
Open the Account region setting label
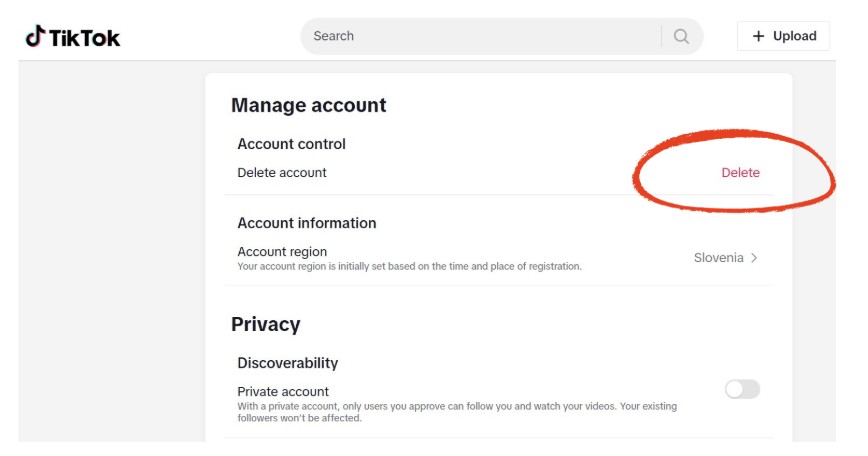tap(282, 252)
